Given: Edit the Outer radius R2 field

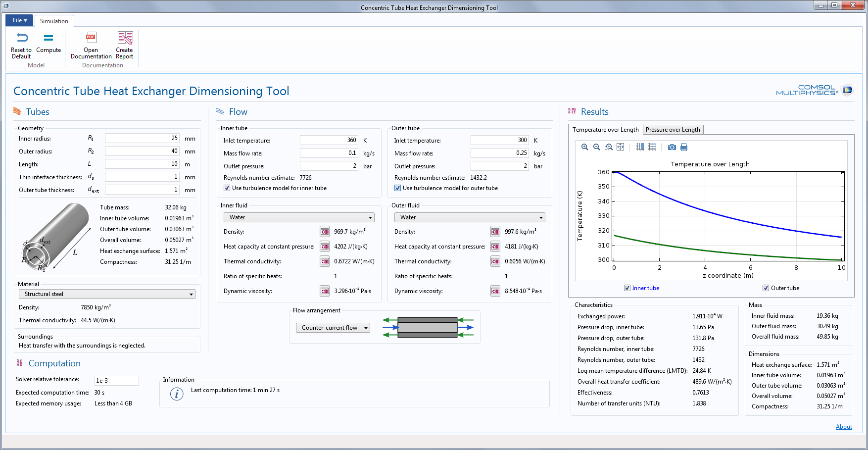Looking at the screenshot, I should pyautogui.click(x=142, y=151).
